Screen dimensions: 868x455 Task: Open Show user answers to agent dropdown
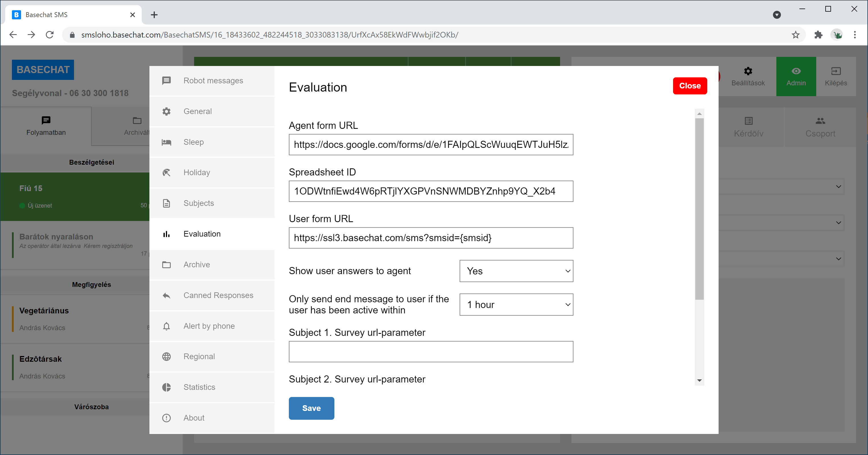tap(516, 271)
